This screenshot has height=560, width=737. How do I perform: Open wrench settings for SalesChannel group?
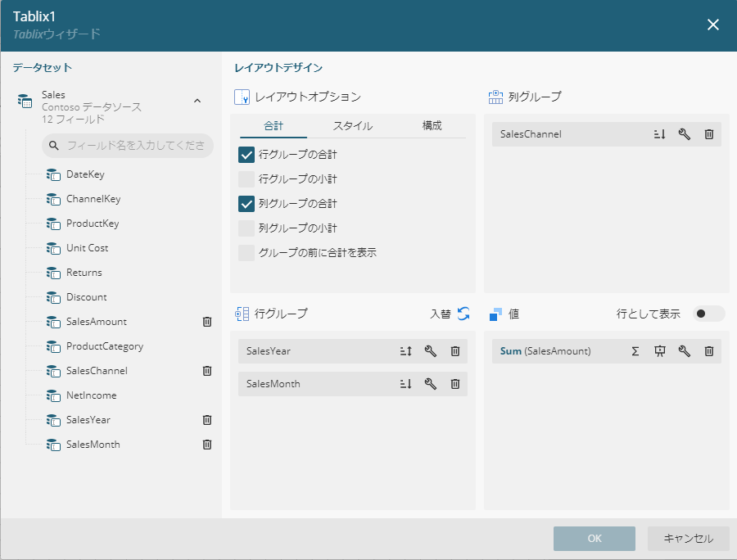pyautogui.click(x=685, y=134)
